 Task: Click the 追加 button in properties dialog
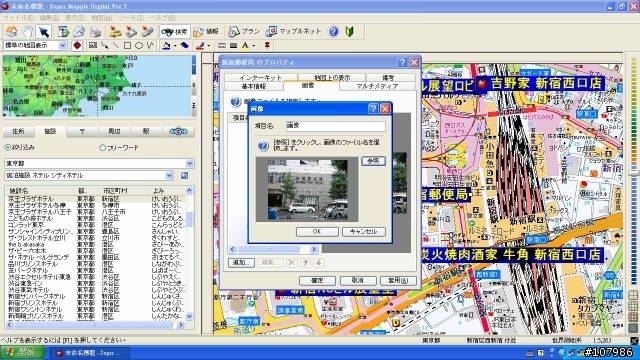tap(241, 262)
